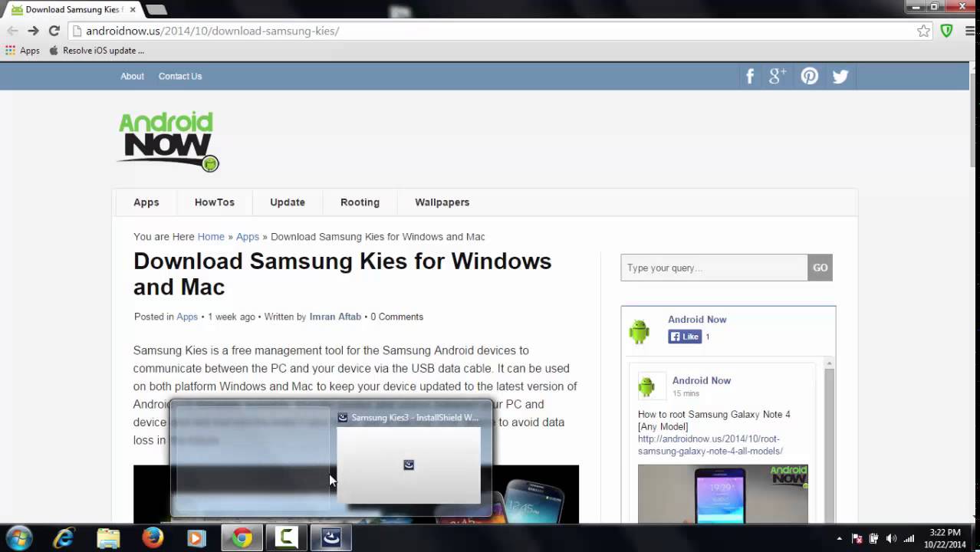Follow the Apps breadcrumb link

[248, 237]
